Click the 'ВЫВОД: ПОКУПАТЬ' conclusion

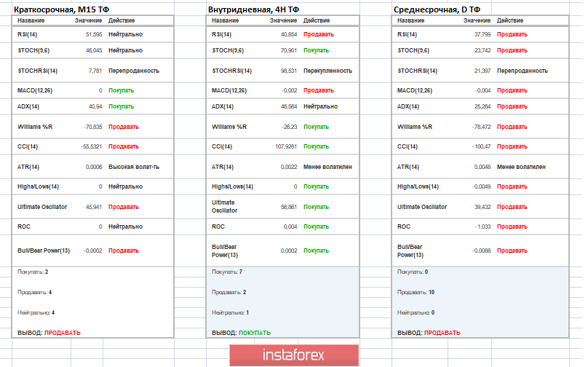pyautogui.click(x=241, y=333)
